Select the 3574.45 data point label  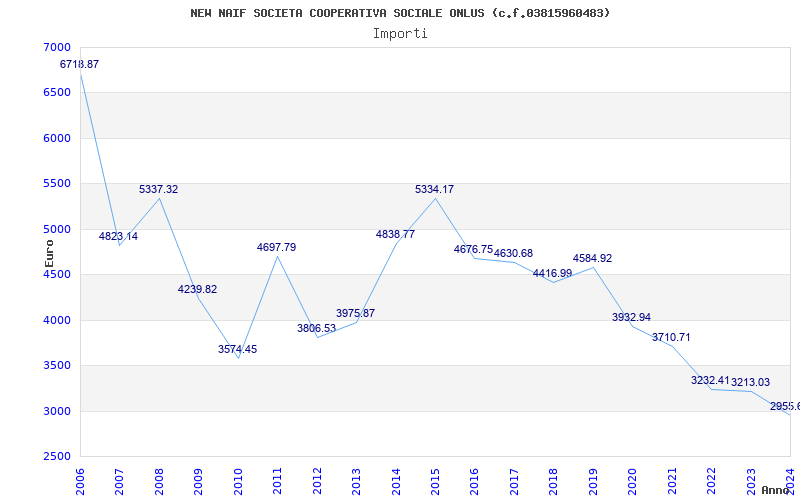pyautogui.click(x=238, y=349)
